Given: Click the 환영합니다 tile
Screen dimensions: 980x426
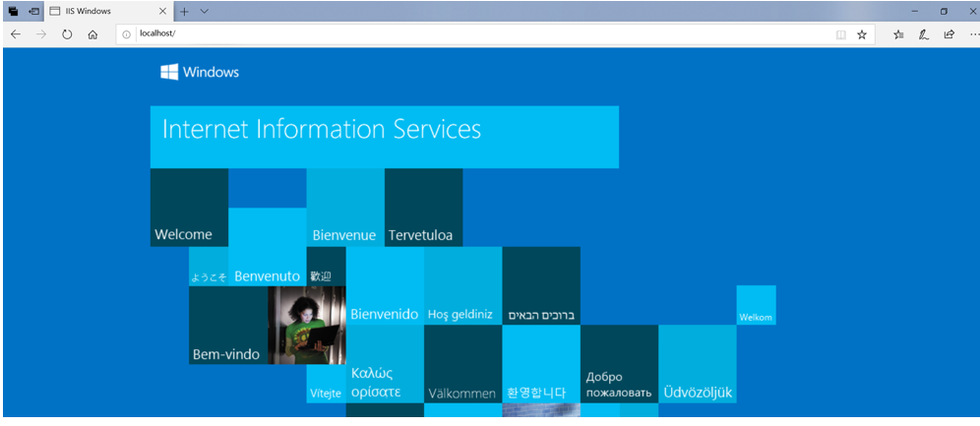Looking at the screenshot, I should click(x=541, y=364).
